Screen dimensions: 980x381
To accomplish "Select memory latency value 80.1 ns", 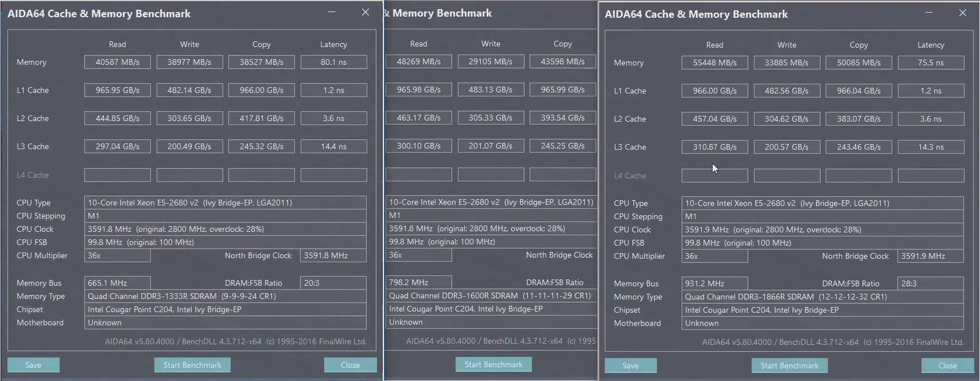I will [x=334, y=62].
